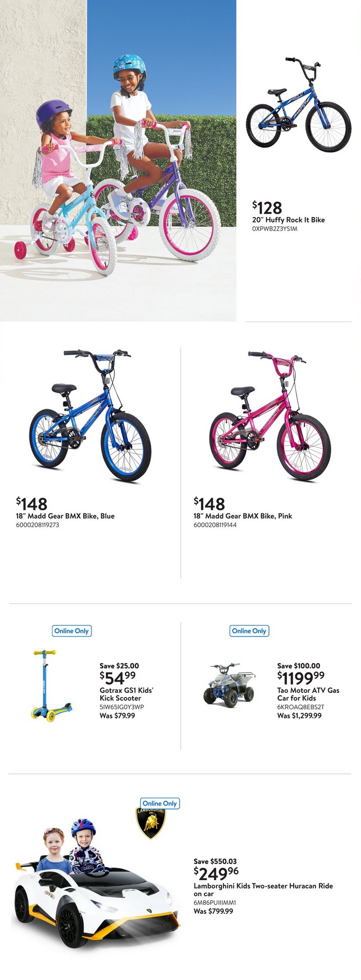
Task: Open the blue Huffy Rock It bike image
Action: [298, 105]
